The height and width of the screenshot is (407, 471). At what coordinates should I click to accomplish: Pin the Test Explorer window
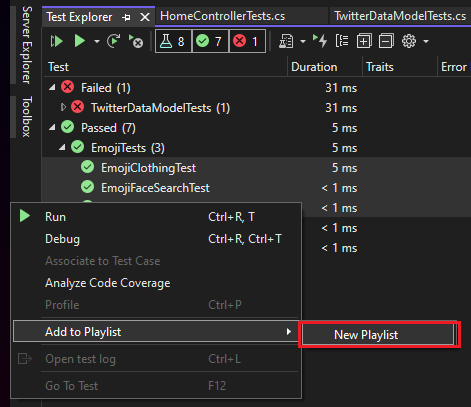click(x=126, y=17)
